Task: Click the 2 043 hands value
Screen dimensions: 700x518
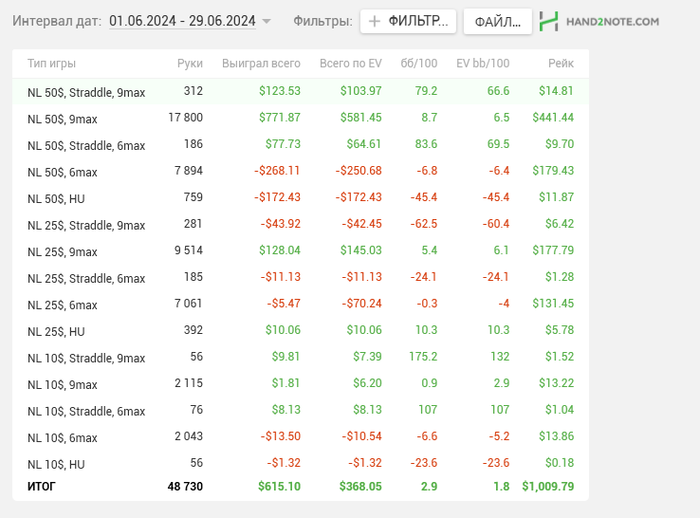Action: (188, 436)
